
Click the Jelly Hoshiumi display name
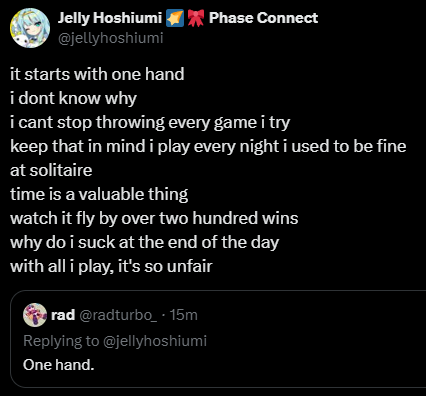coord(110,18)
